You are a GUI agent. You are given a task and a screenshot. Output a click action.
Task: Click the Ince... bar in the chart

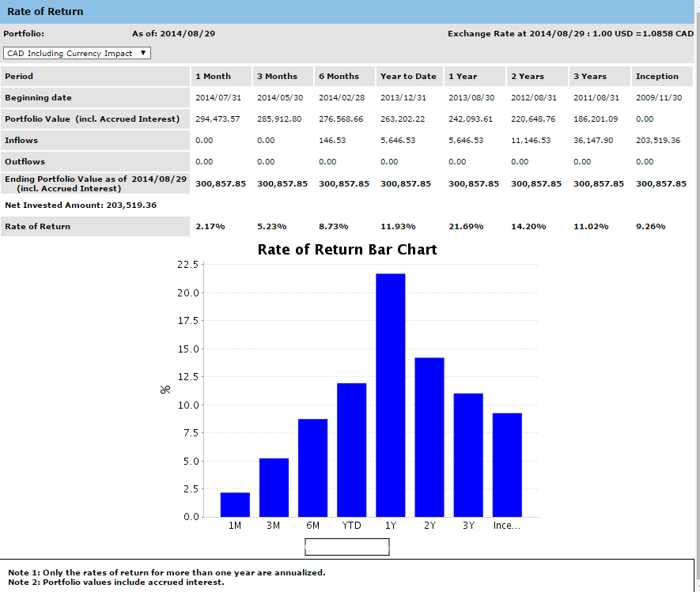pyautogui.click(x=507, y=465)
